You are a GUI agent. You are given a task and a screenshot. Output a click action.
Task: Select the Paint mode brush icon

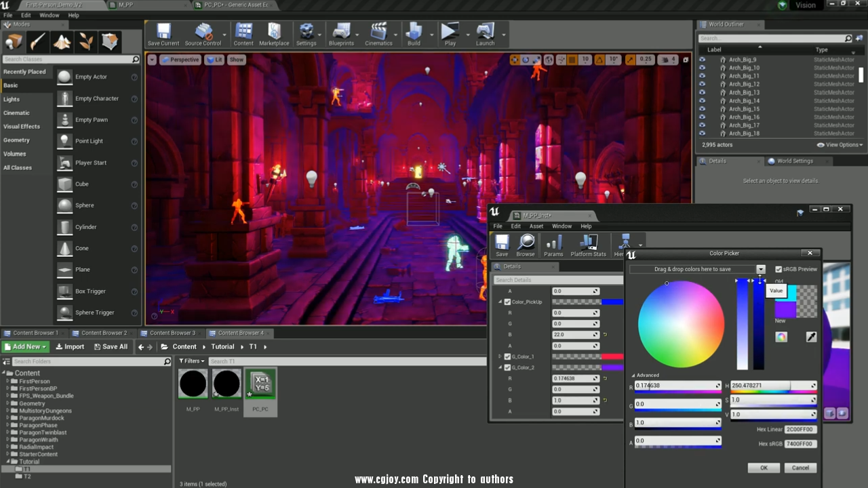38,42
